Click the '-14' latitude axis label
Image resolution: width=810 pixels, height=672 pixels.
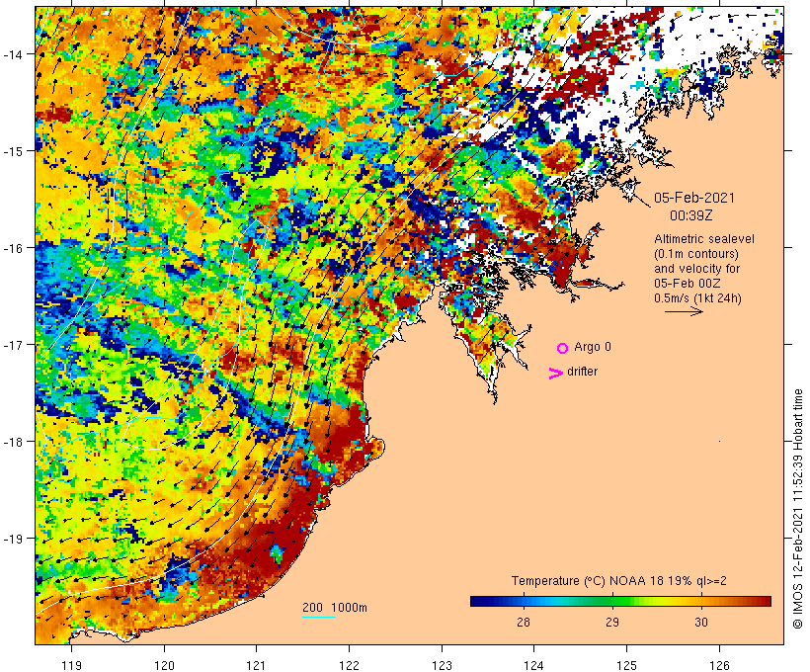tap(12, 54)
